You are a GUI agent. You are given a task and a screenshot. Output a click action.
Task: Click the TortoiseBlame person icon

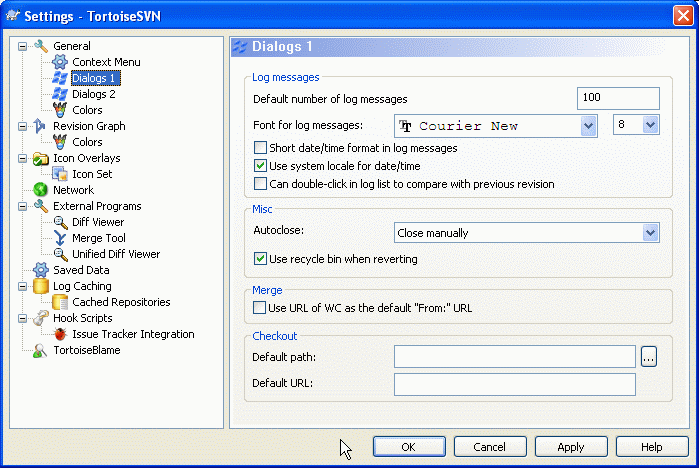pos(40,350)
